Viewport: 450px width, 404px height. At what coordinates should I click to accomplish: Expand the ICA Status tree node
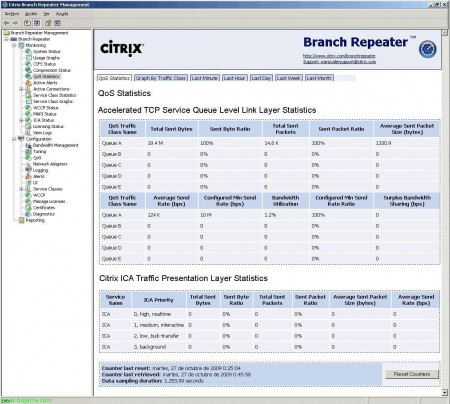(x=21, y=120)
